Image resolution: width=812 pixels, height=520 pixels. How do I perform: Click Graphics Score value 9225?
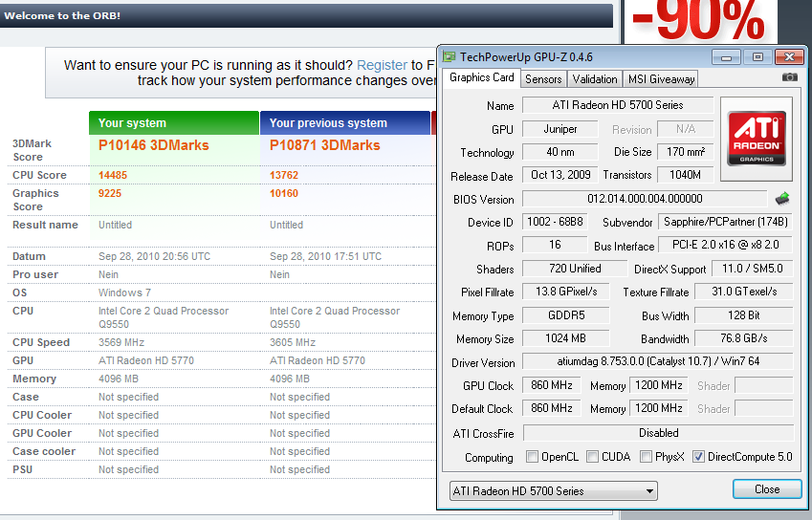coord(110,193)
